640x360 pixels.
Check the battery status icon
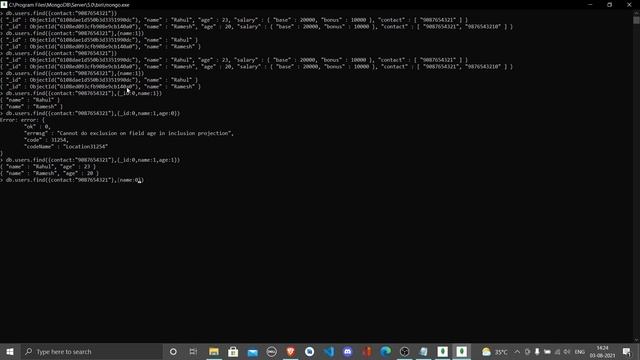click(x=547, y=351)
